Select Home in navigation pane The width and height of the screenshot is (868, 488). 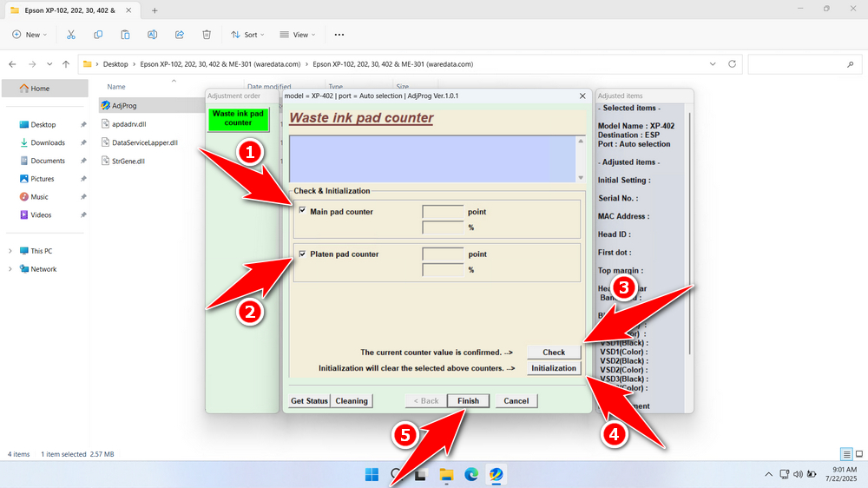tap(45, 88)
